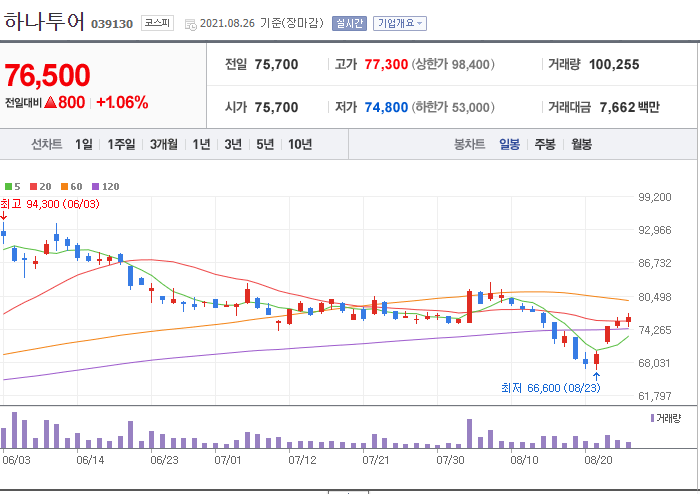This screenshot has width=700, height=494.
Task: Click the 실시간 real-time button
Action: point(349,23)
